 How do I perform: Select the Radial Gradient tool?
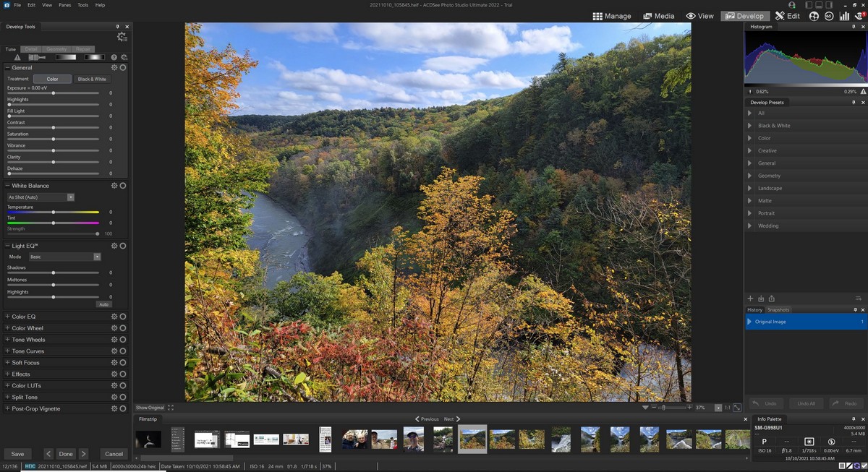(94, 57)
